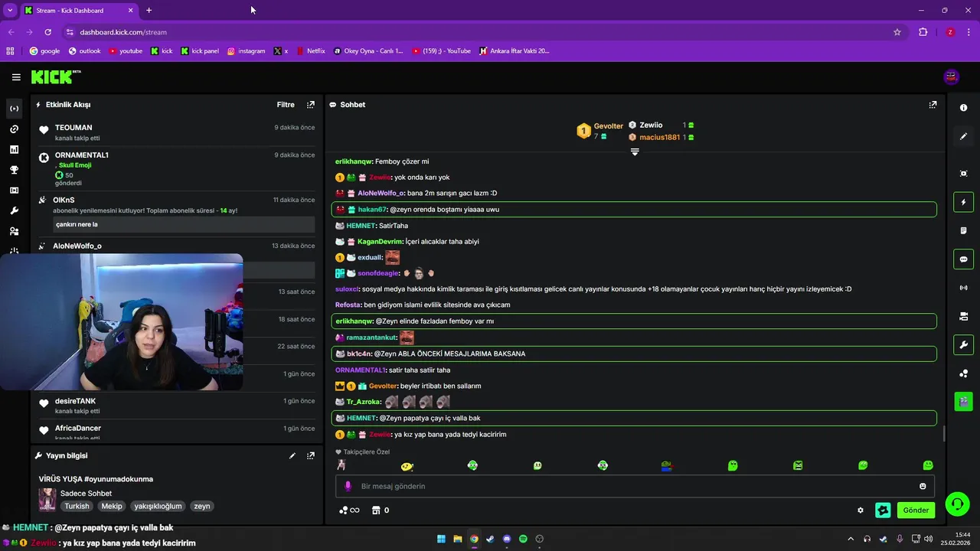The image size is (980, 551).
Task: Open the Netflix bookmark
Action: pos(311,51)
